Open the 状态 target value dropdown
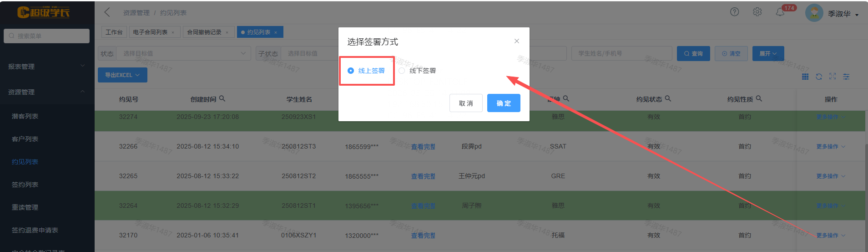This screenshot has width=868, height=252. pyautogui.click(x=183, y=53)
